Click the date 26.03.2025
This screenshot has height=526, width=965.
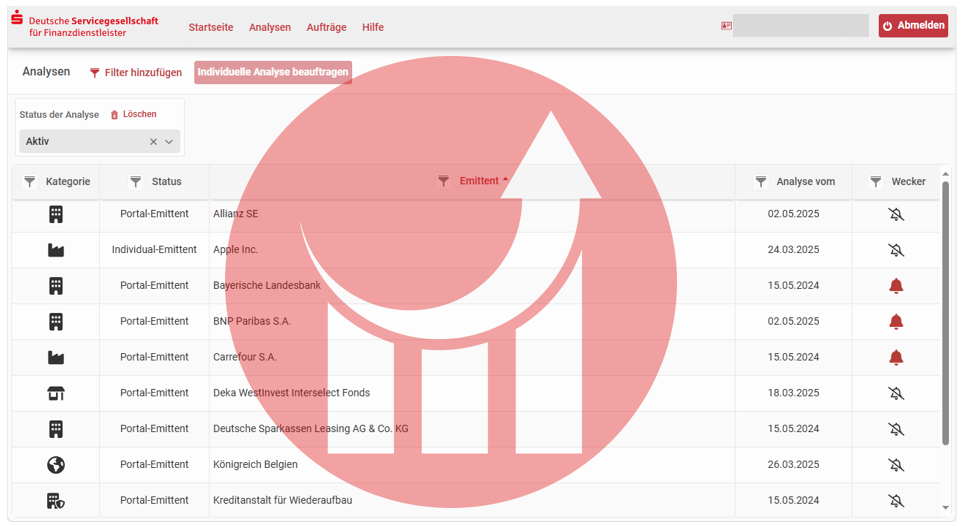click(x=793, y=464)
